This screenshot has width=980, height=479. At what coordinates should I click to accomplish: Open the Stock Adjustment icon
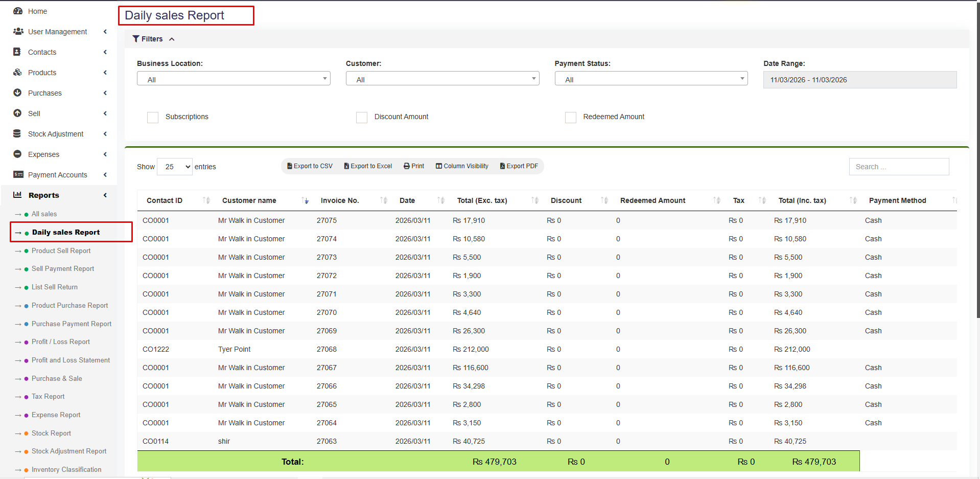coord(18,133)
